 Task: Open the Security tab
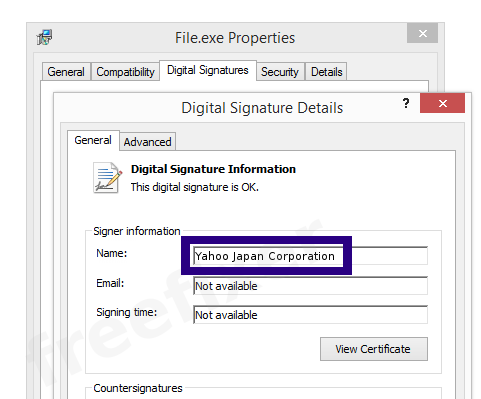coord(280,72)
